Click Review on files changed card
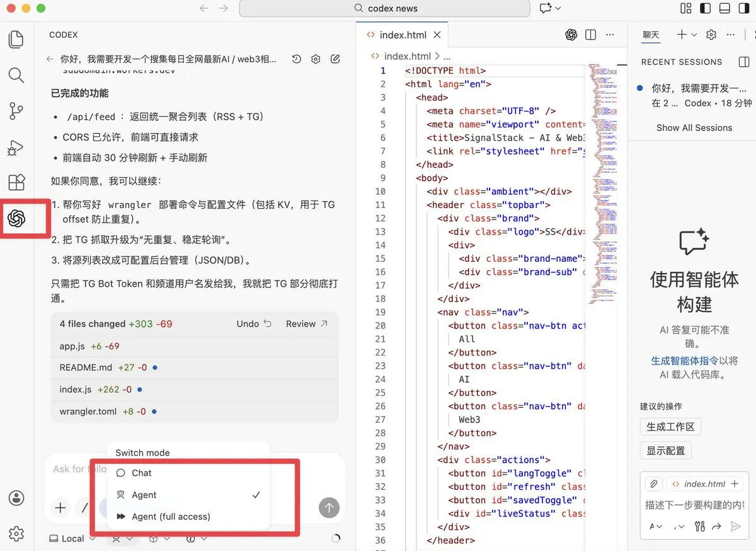The image size is (756, 551). 307,323
